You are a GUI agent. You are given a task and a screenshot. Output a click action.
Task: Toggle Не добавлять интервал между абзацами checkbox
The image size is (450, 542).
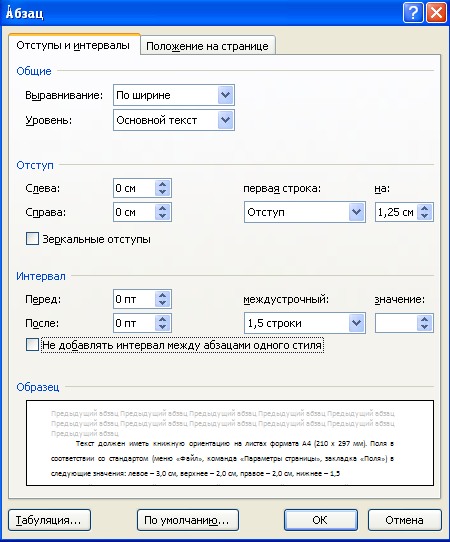click(32, 345)
